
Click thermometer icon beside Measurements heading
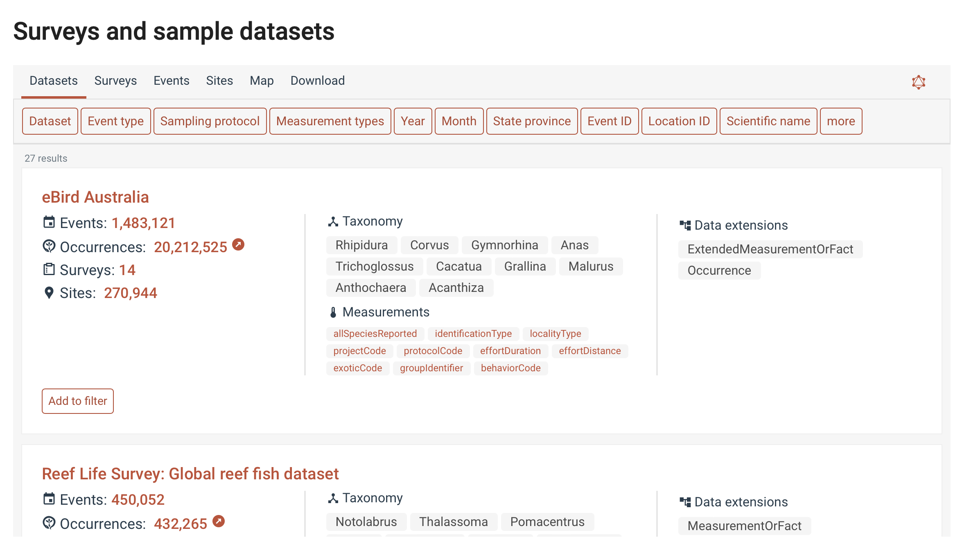tap(333, 312)
